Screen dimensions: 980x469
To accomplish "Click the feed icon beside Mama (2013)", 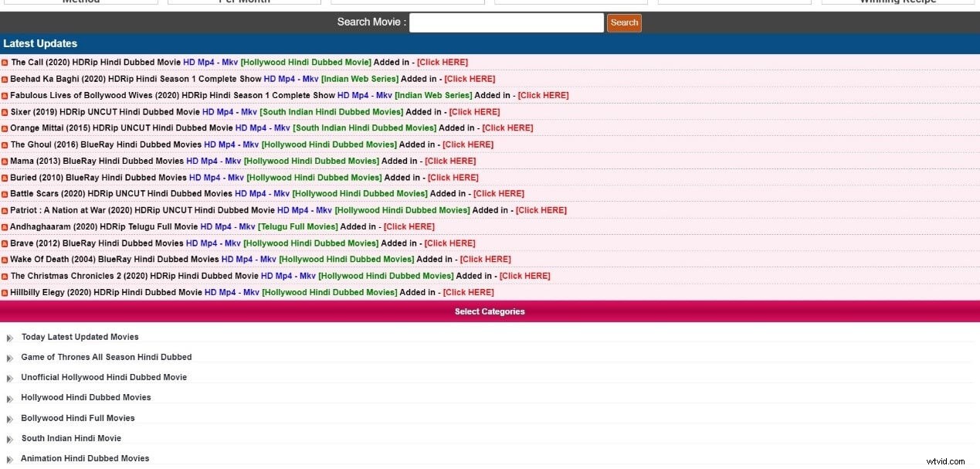I will 5,161.
